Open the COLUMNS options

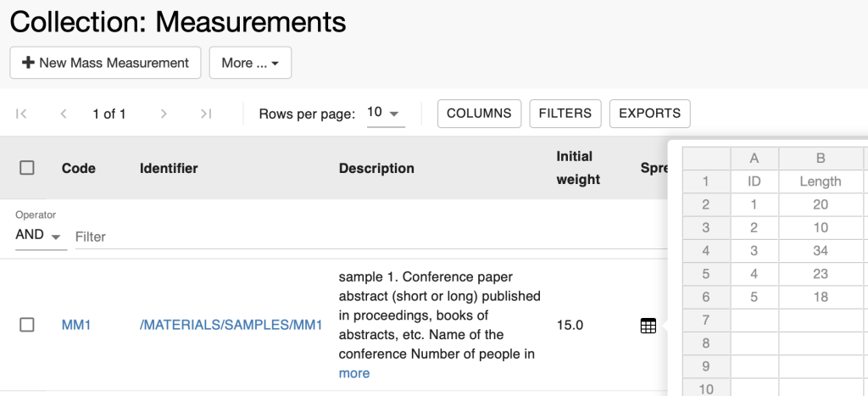[x=479, y=114]
